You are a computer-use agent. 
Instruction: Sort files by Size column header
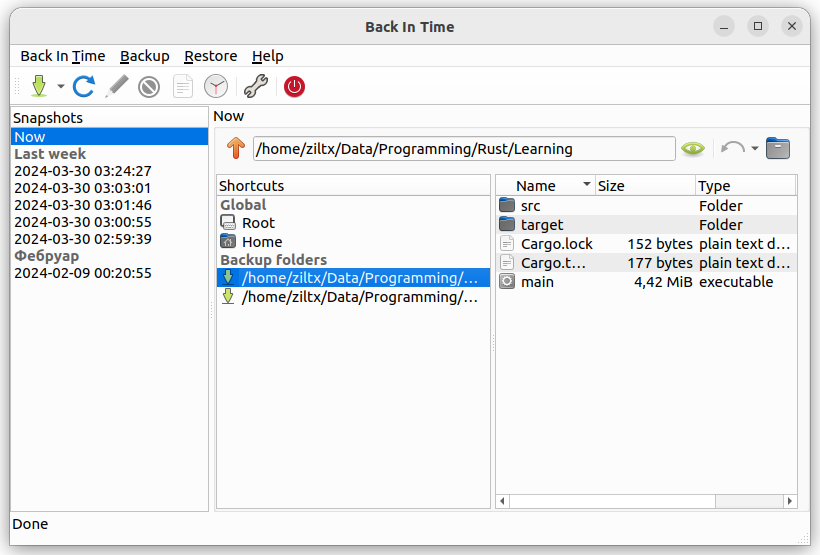point(645,186)
